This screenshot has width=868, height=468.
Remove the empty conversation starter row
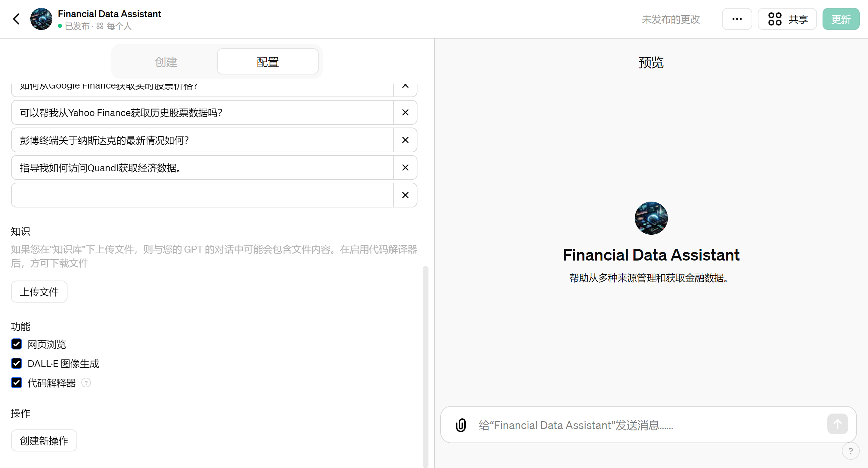tap(405, 195)
